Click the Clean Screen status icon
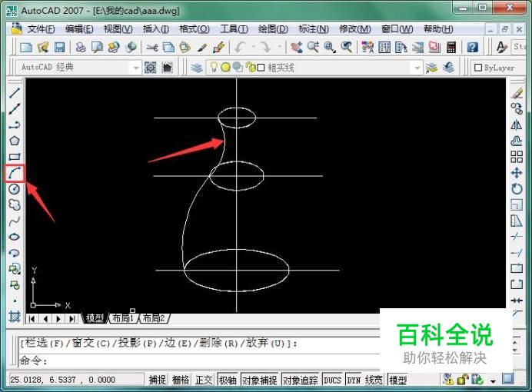 (x=508, y=378)
